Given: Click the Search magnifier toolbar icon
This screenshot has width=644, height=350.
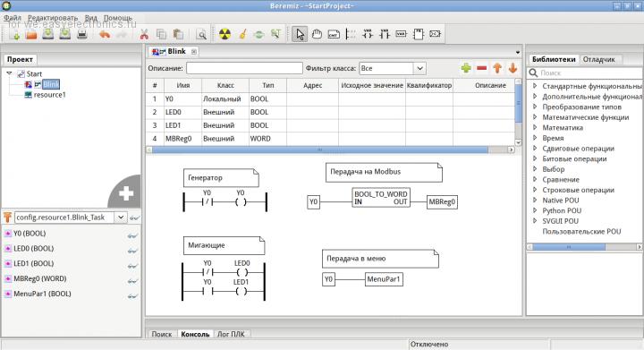Looking at the screenshot, I should click(x=201, y=35).
